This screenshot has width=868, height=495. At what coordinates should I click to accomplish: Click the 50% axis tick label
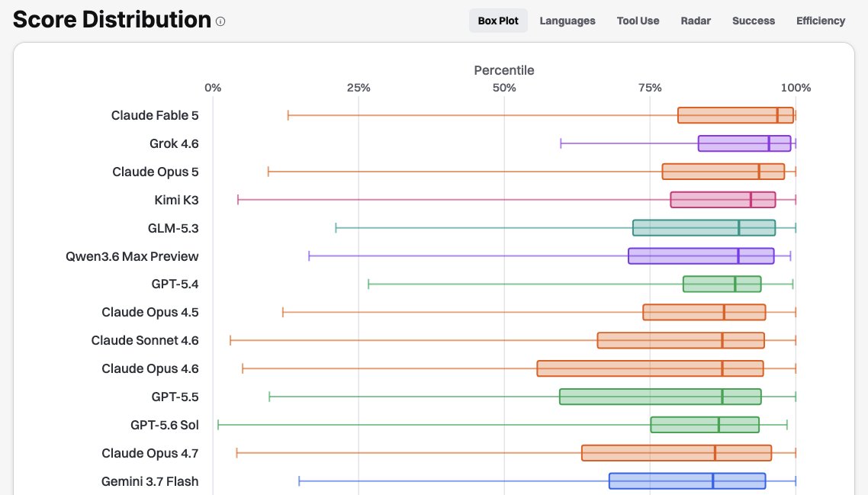point(504,88)
